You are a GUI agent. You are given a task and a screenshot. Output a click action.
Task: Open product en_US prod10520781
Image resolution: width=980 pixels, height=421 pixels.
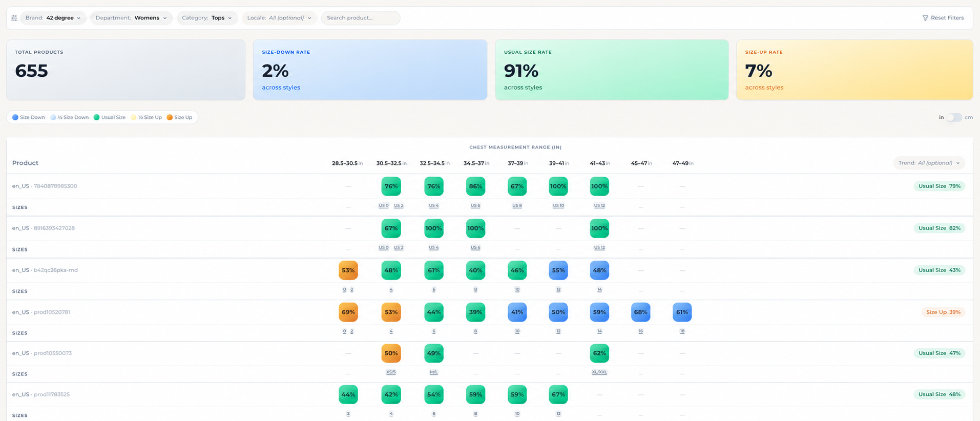41,312
